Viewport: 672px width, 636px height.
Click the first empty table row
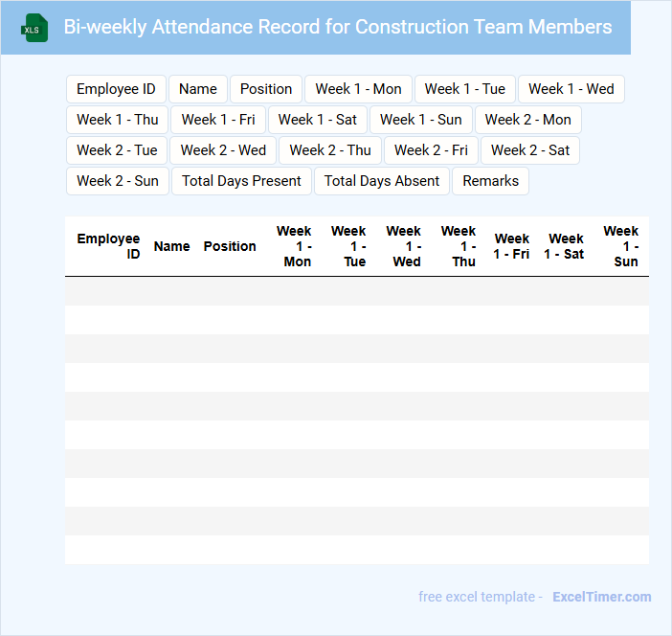tap(356, 291)
